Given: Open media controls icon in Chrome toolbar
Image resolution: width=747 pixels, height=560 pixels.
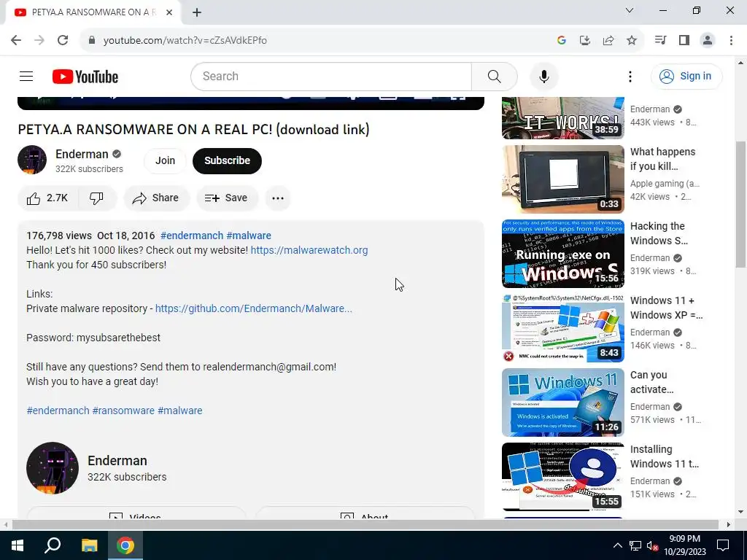Looking at the screenshot, I should [x=660, y=41].
